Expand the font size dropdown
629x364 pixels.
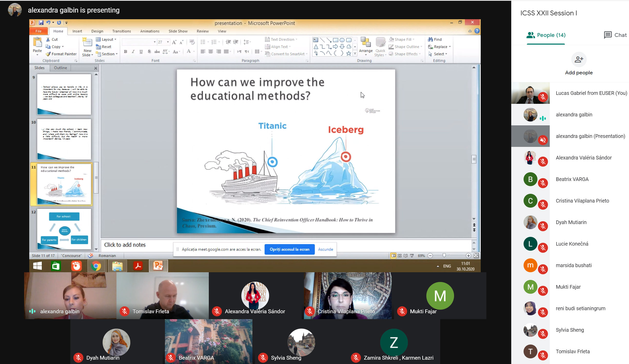[x=168, y=42]
